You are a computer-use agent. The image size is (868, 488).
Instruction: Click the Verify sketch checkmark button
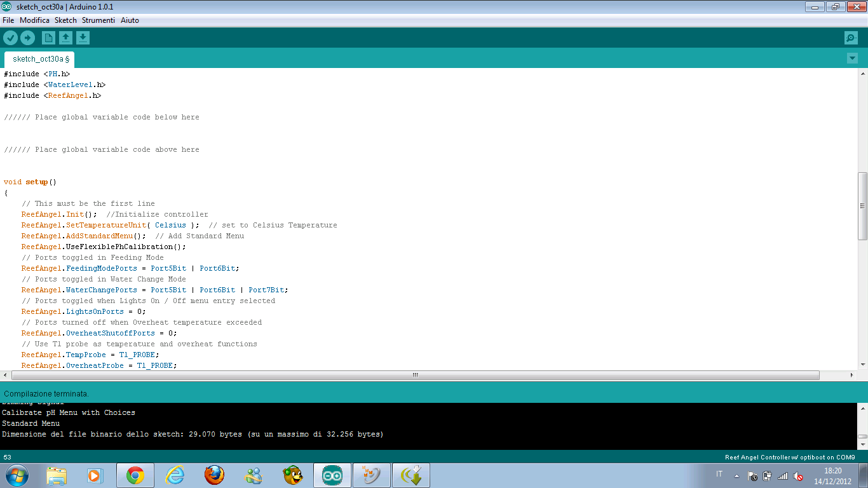10,38
